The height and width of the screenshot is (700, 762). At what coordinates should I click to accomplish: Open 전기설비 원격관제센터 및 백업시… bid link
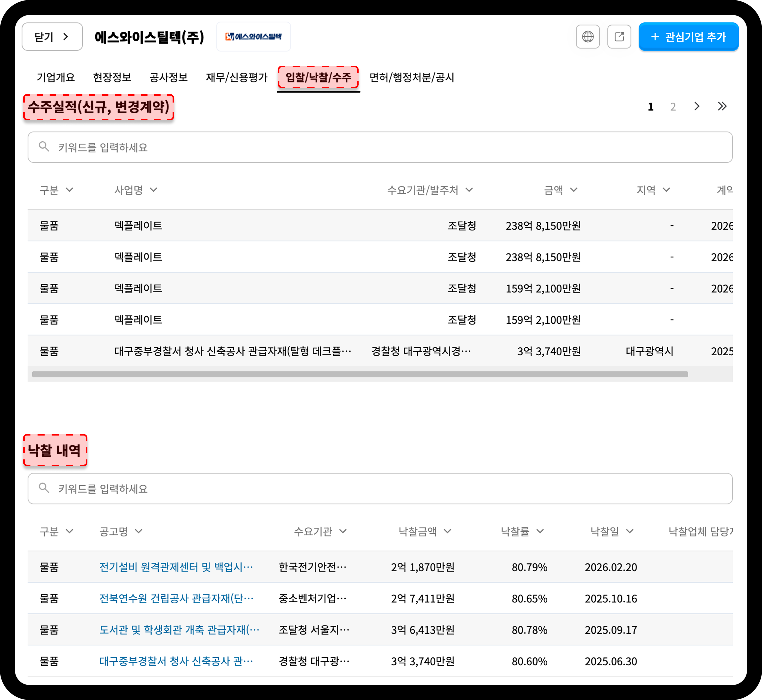(x=176, y=567)
